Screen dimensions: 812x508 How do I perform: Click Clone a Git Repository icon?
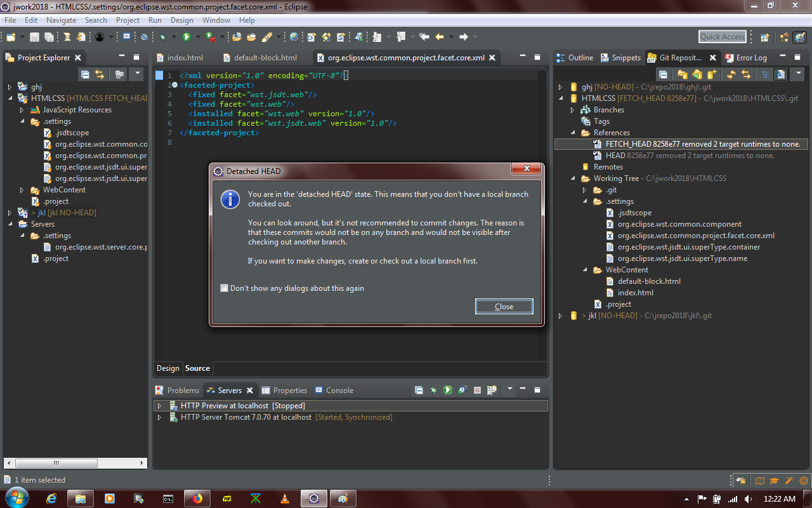click(697, 75)
